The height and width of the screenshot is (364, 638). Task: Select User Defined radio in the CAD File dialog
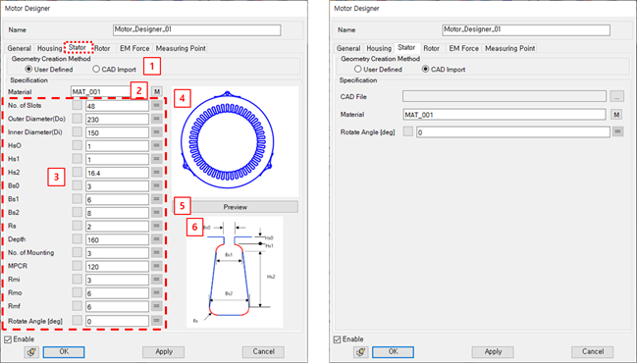357,69
